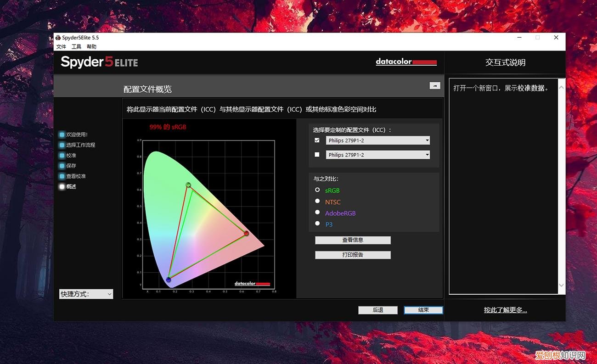Viewport: 597px width, 364px height.
Task: Uncheck the checked ICC profile checkbox
Action: [x=317, y=140]
